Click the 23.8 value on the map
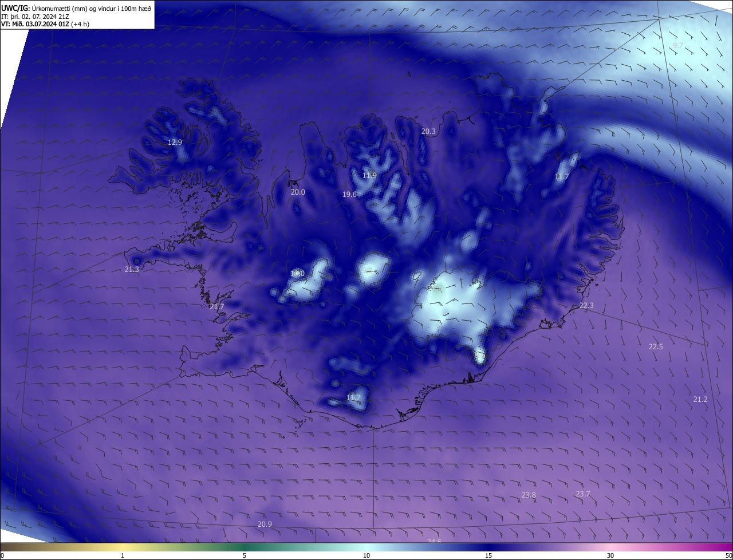Viewport: 733px width, 560px height. click(x=529, y=495)
